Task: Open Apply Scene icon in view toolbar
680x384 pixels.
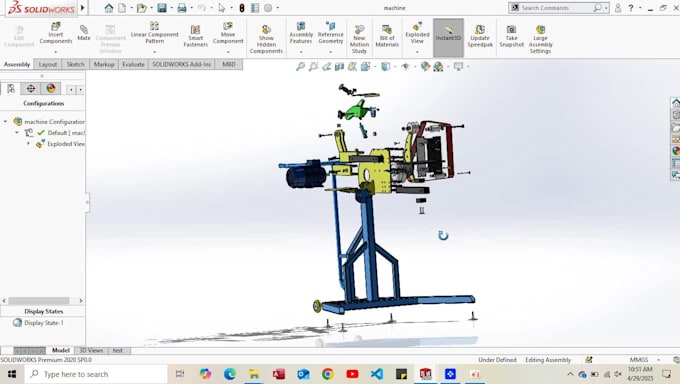Action: 438,66
